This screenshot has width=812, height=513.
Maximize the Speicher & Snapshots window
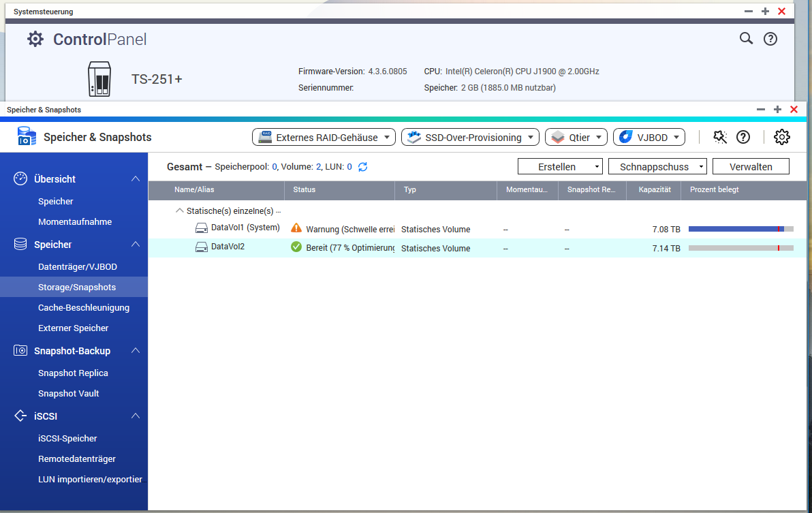[777, 109]
